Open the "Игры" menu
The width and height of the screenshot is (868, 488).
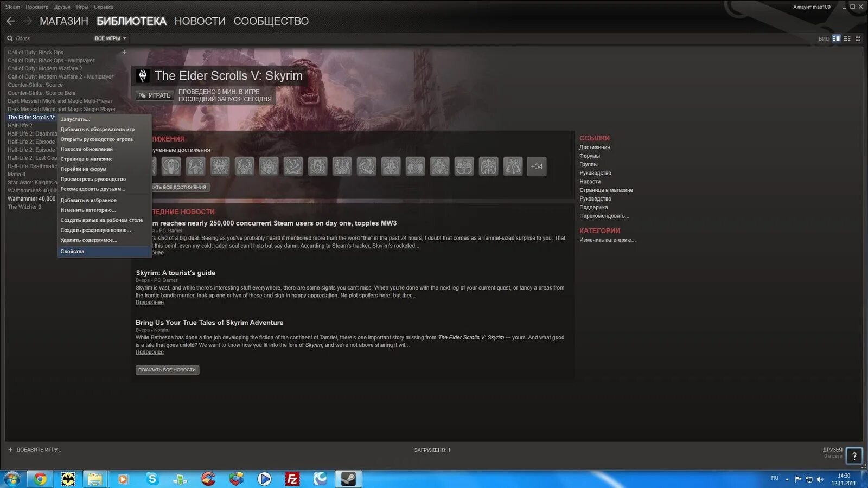(82, 7)
